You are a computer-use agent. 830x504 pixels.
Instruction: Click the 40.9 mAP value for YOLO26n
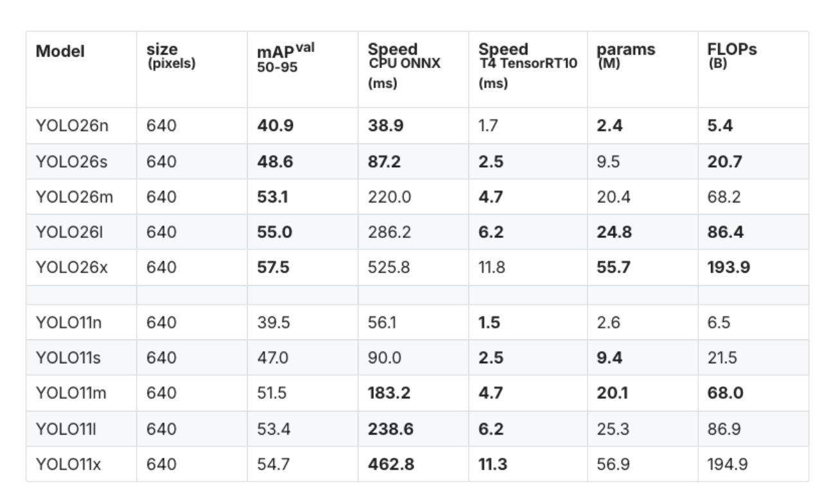(275, 126)
